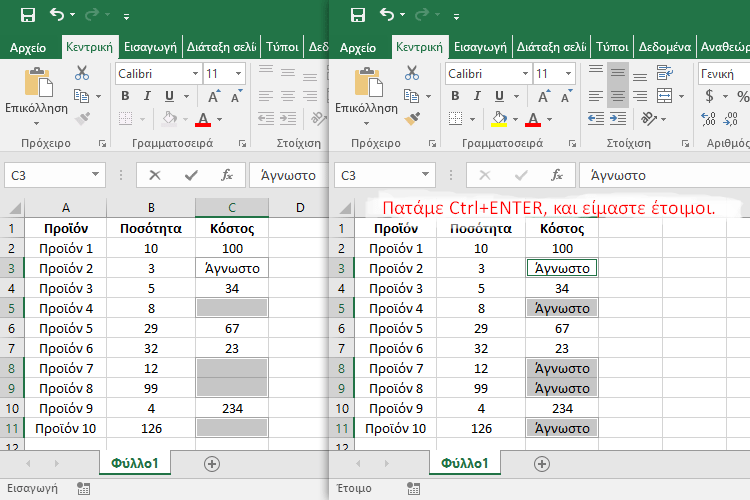Click Increase Decimal icon in right window

(x=709, y=119)
